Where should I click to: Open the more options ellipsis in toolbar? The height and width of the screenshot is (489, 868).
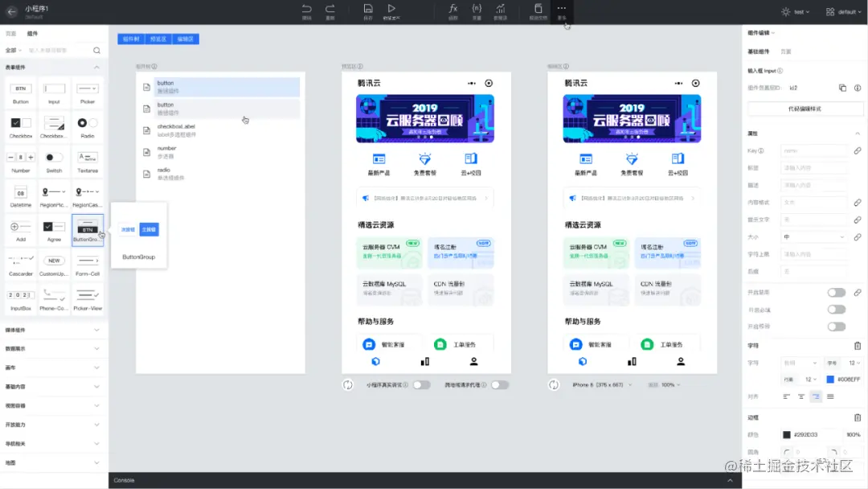(x=561, y=8)
